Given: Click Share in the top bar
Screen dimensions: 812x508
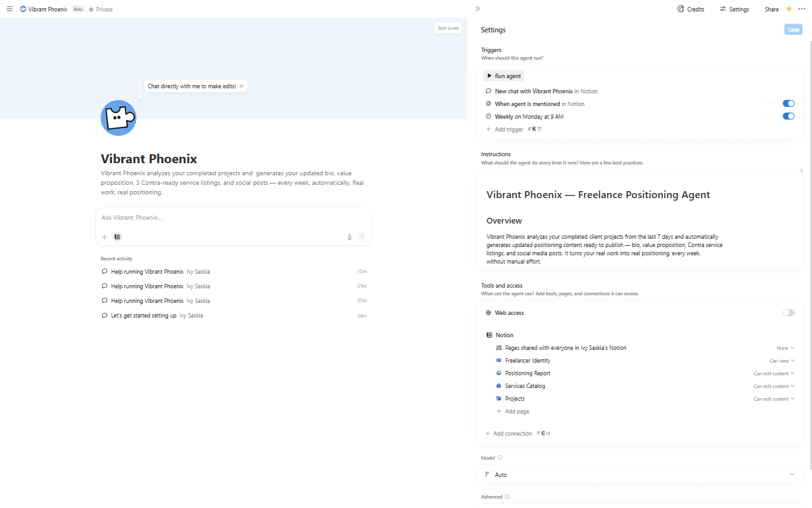Looking at the screenshot, I should (771, 9).
